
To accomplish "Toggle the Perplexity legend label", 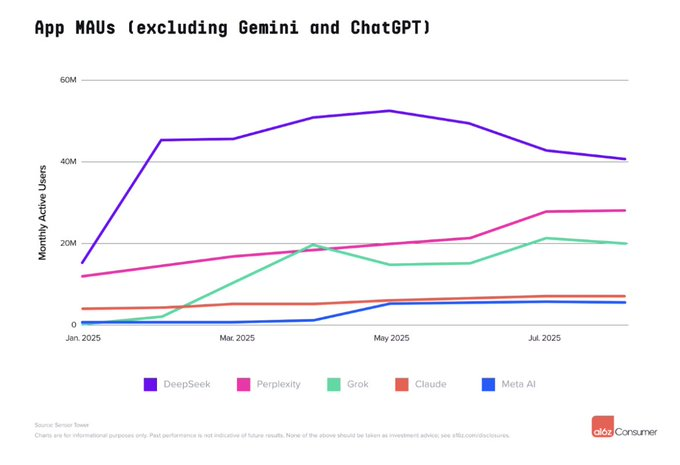I will pos(280,384).
